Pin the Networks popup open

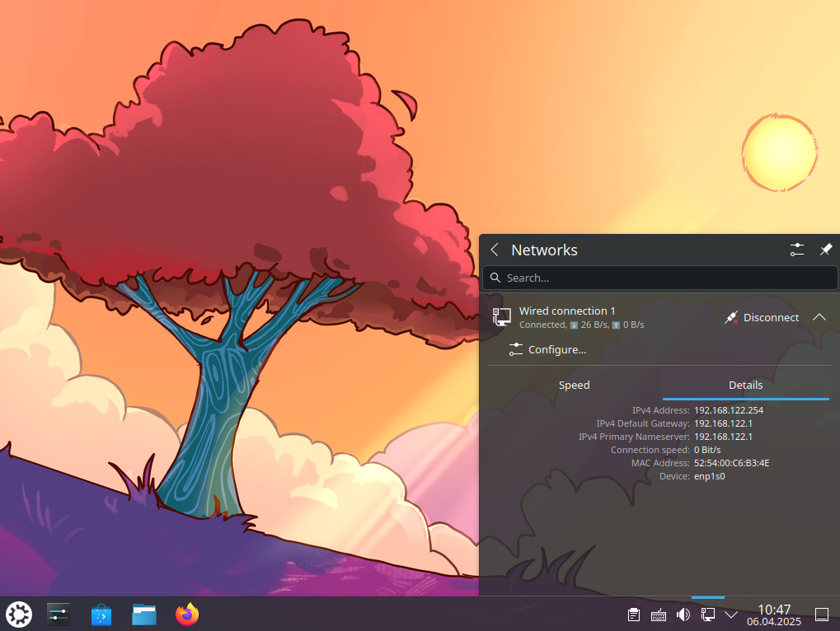point(825,250)
